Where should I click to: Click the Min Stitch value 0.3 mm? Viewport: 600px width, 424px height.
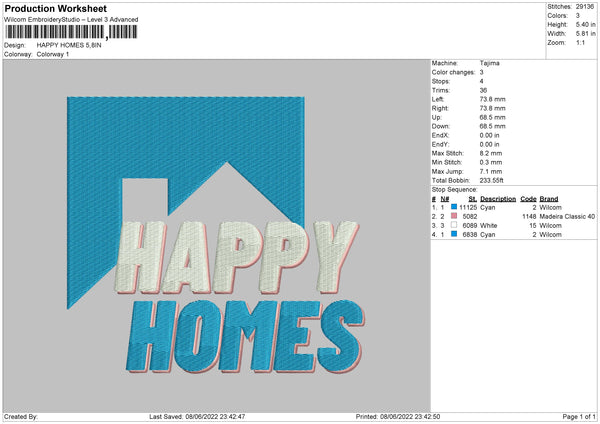[x=491, y=162]
